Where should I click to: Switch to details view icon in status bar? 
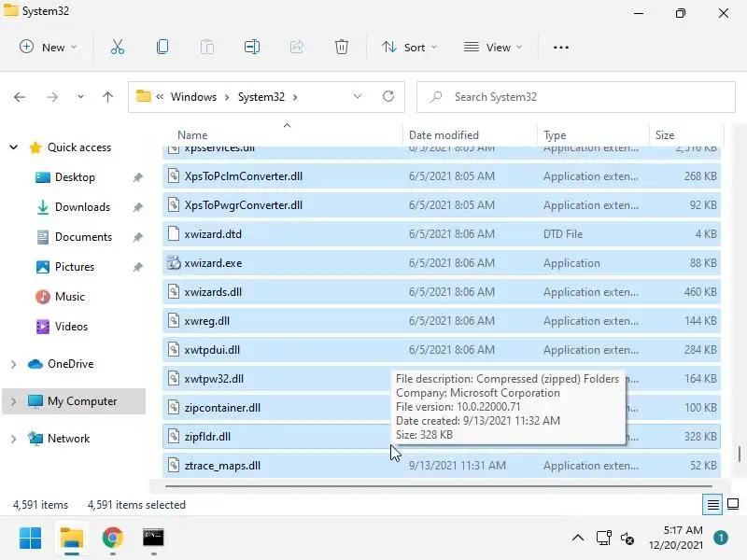click(712, 504)
